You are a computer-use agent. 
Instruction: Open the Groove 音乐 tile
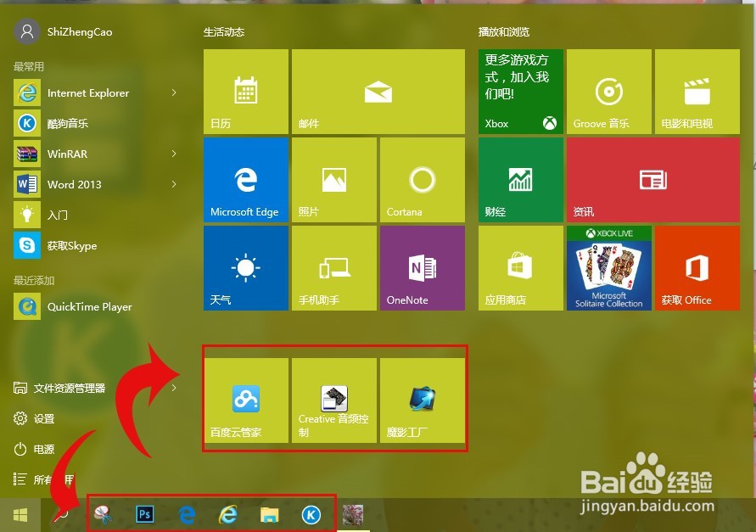(609, 92)
